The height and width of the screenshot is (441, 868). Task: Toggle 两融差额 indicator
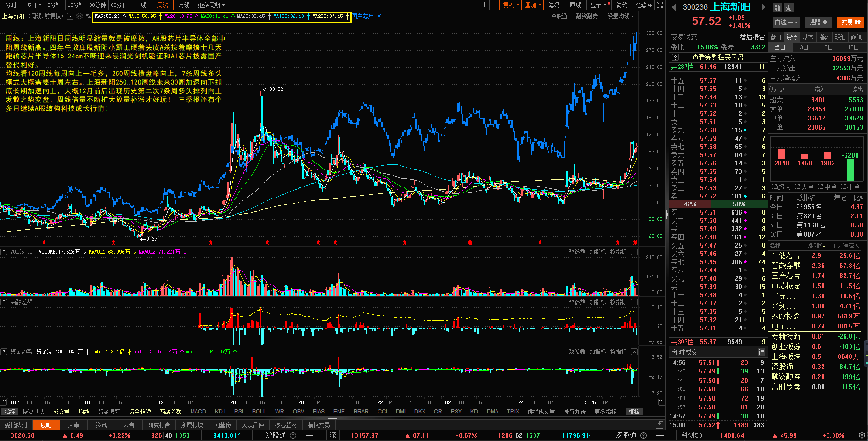[x=170, y=412]
